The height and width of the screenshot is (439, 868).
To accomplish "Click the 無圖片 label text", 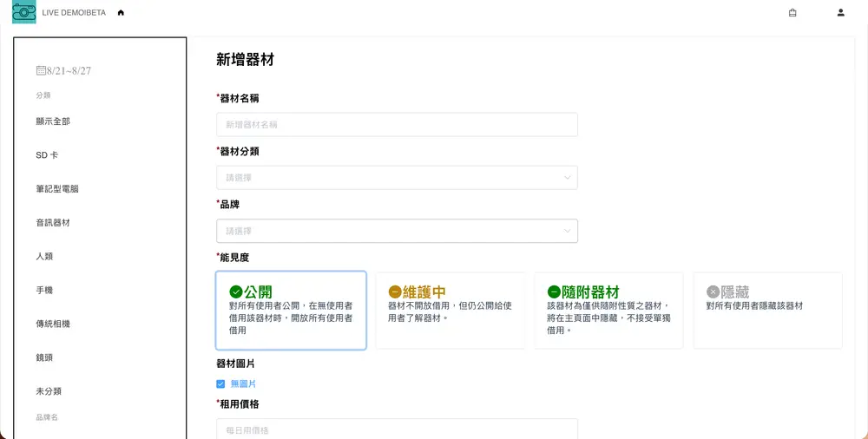I will [x=243, y=383].
